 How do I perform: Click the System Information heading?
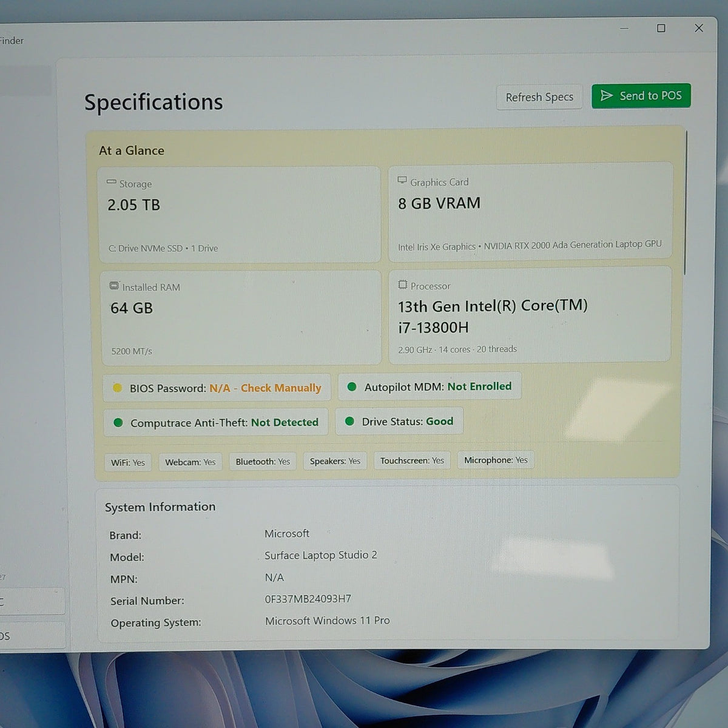(x=160, y=507)
